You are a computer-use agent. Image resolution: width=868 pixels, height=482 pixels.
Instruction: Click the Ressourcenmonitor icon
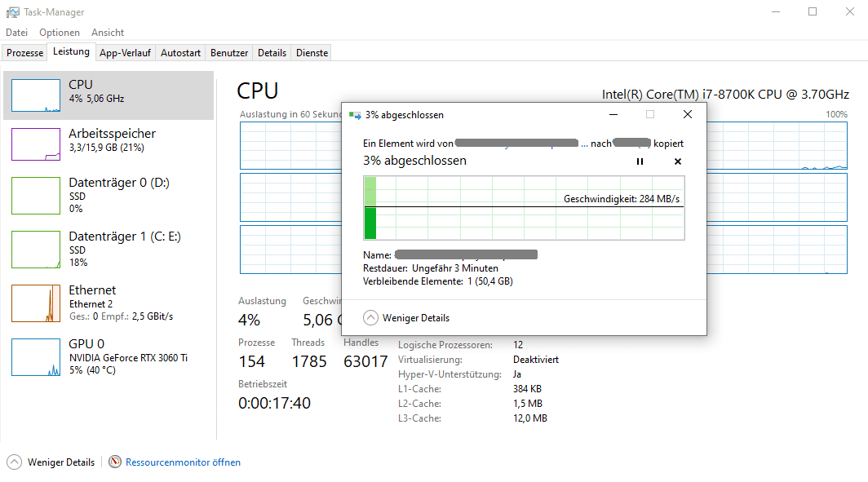[115, 462]
